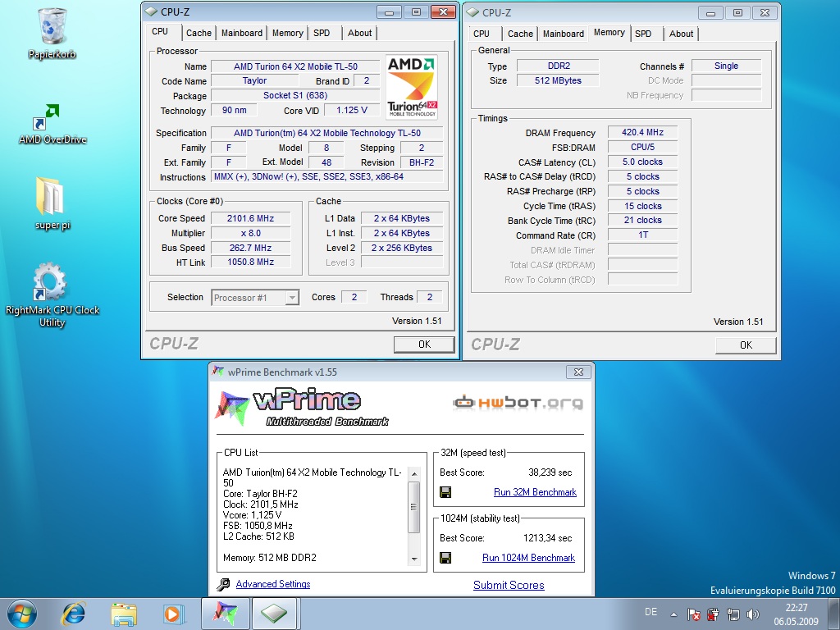840x630 pixels.
Task: Open Advanced Settings link in wPrime
Action: coord(272,584)
